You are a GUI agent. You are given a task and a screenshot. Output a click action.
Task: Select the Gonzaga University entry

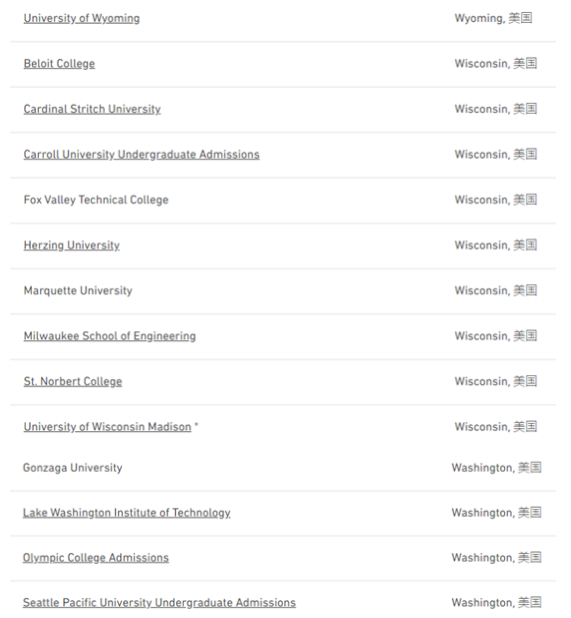[73, 468]
